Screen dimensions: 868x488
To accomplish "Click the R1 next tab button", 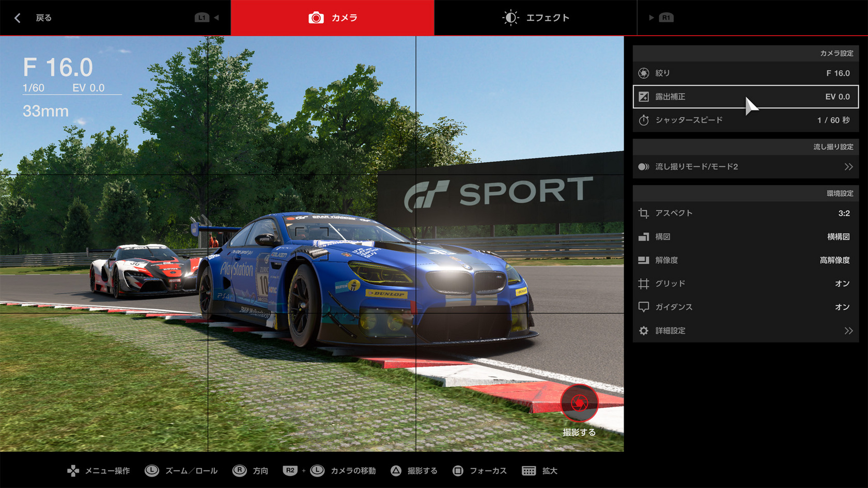I will coord(665,18).
